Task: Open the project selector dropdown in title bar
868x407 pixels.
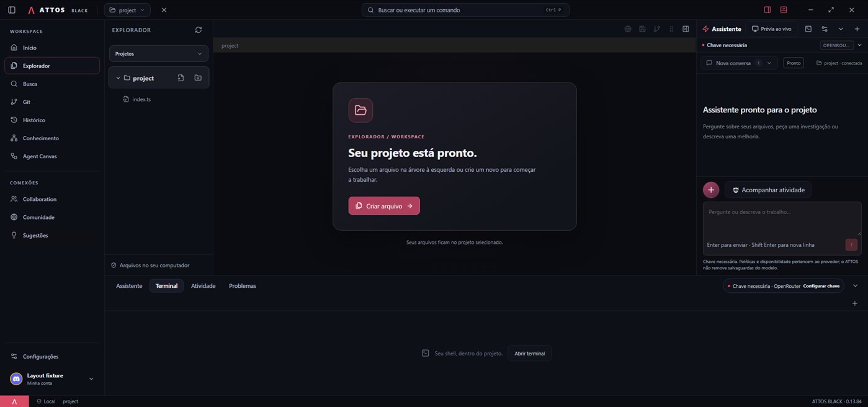Action: [x=127, y=10]
